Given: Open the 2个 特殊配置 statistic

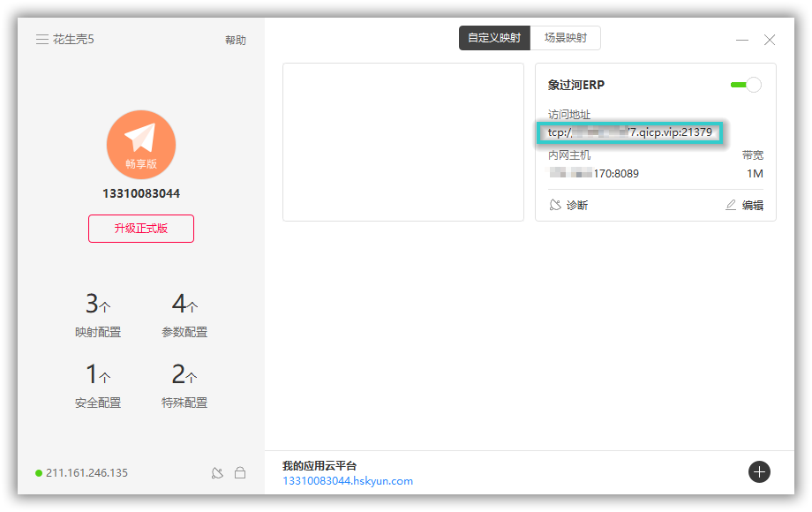Looking at the screenshot, I should point(184,385).
